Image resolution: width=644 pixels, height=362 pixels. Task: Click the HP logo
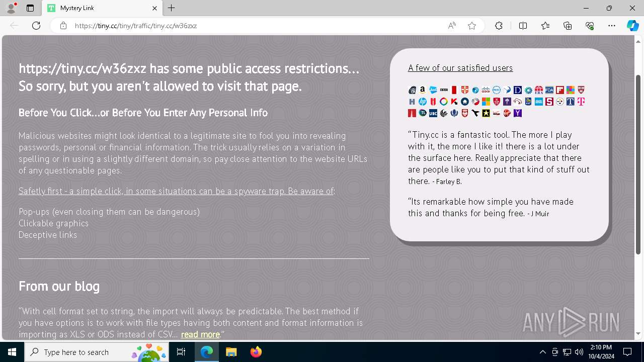pyautogui.click(x=423, y=102)
